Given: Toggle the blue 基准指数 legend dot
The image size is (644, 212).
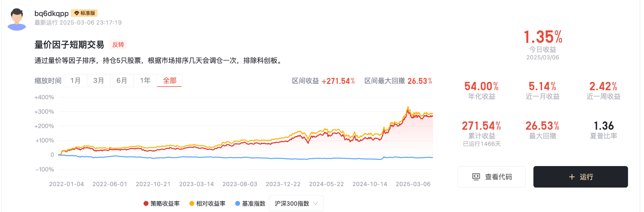Looking at the screenshot, I should pyautogui.click(x=238, y=203).
